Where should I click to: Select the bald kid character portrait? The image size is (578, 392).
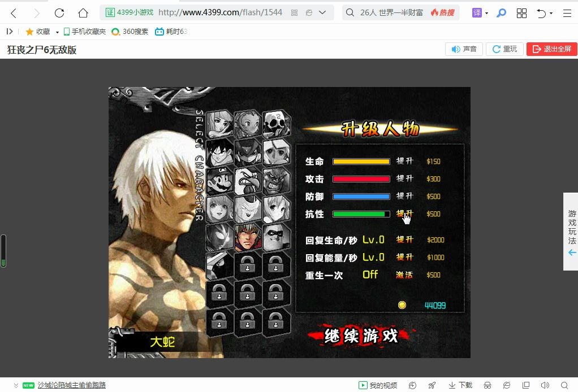[x=248, y=124]
